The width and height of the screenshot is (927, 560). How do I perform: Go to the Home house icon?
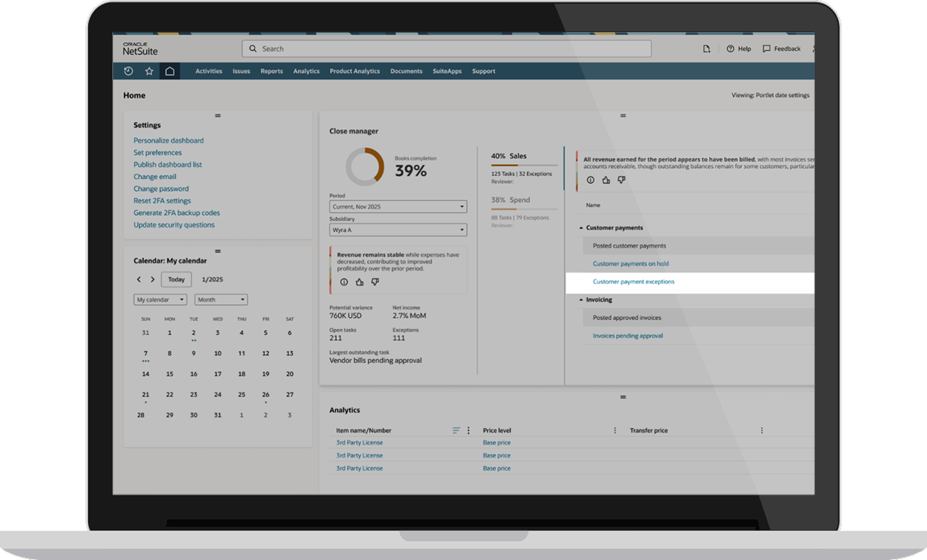click(169, 71)
